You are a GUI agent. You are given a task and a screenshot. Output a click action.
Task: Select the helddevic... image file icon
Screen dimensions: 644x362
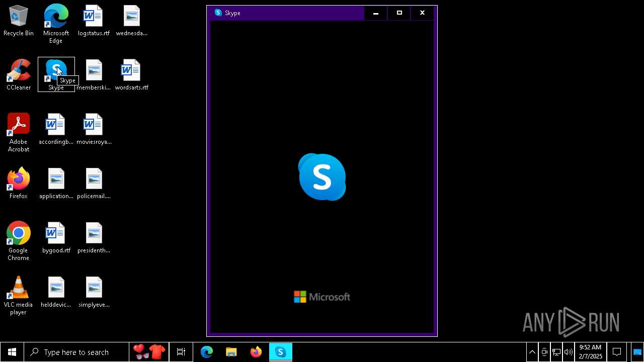(56, 292)
